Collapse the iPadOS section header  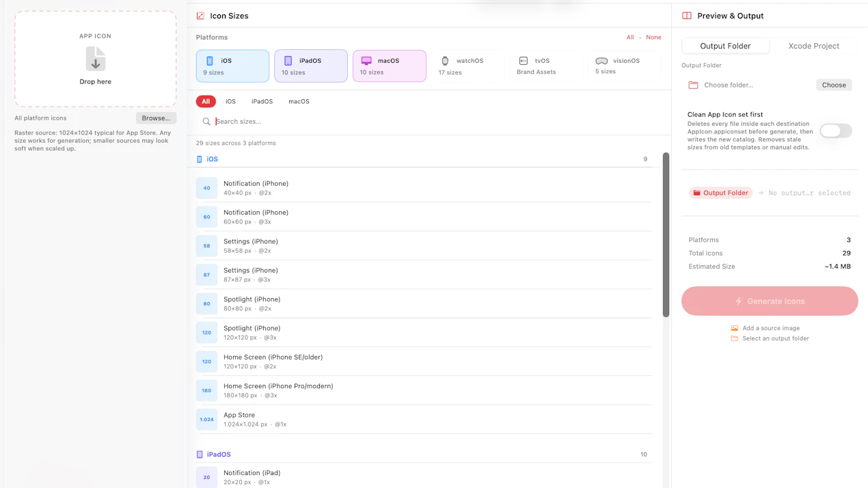point(422,455)
